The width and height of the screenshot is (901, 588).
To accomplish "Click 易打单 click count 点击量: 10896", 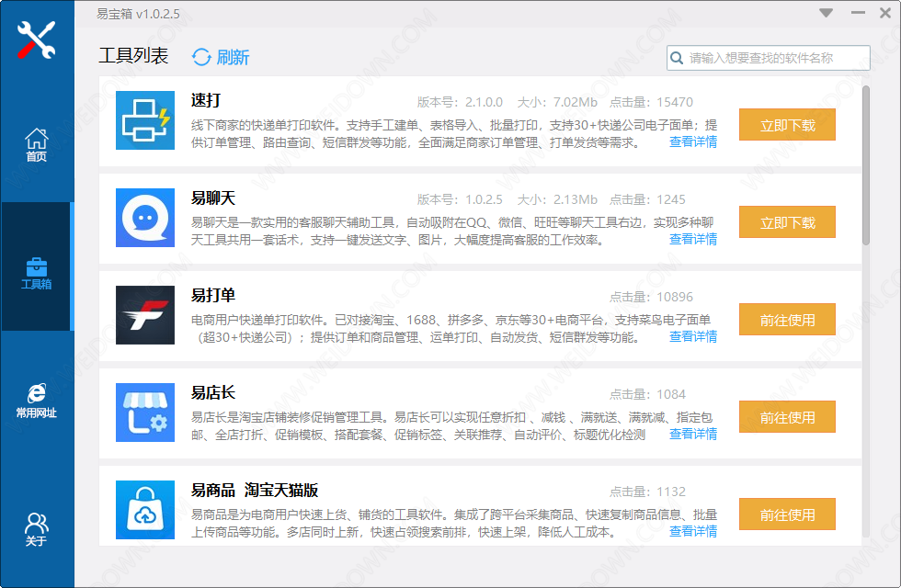I will point(651,297).
